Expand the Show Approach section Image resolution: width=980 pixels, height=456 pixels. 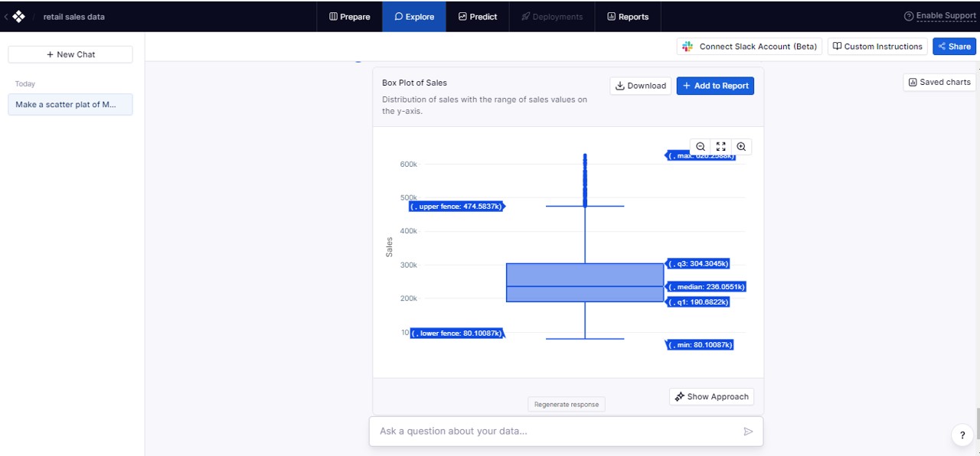(x=711, y=396)
